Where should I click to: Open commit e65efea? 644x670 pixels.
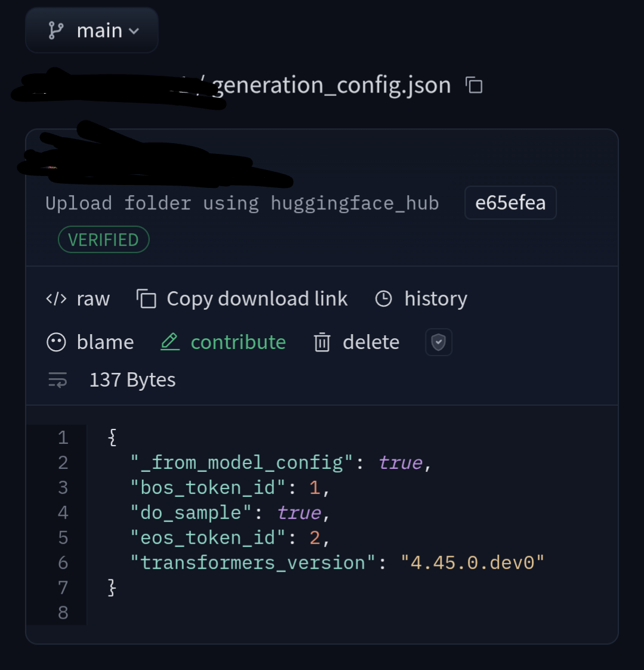click(510, 202)
